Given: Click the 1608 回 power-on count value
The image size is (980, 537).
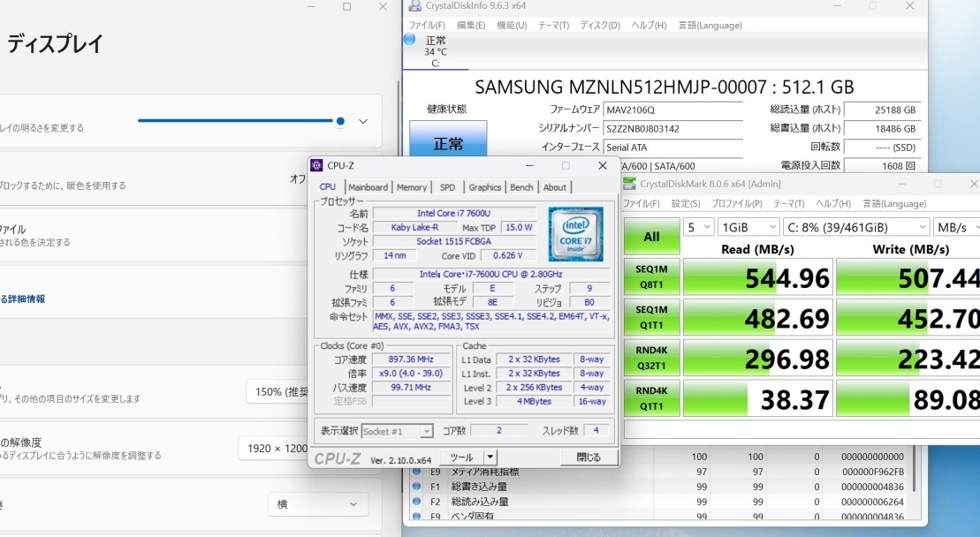Looking at the screenshot, I should pyautogui.click(x=882, y=166).
